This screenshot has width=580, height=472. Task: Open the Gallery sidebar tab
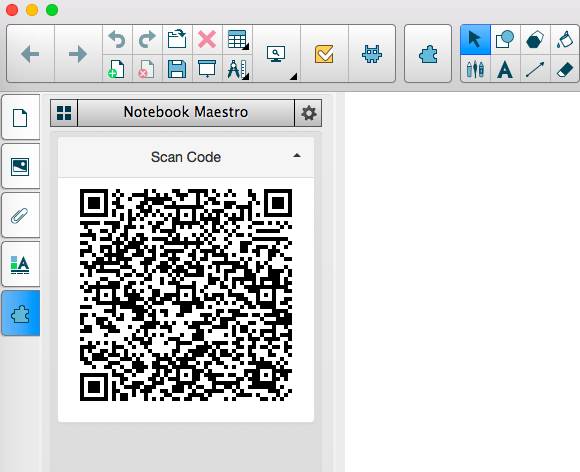20,166
